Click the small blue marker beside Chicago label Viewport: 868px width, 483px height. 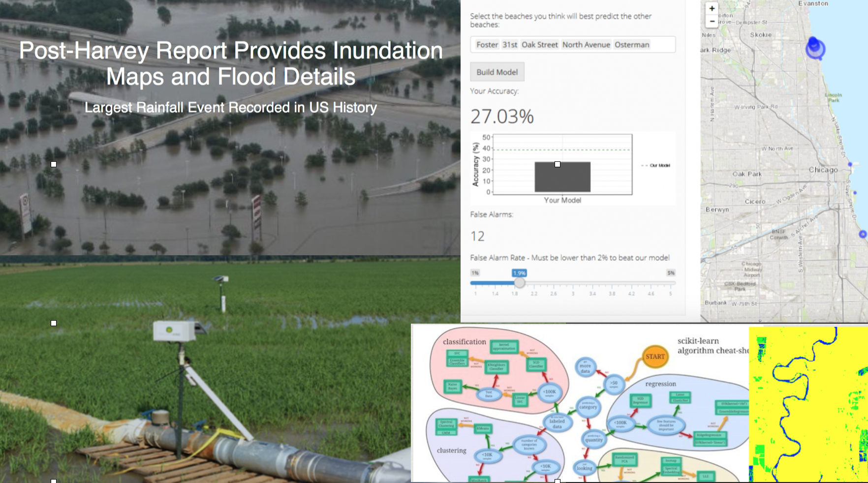click(x=850, y=164)
